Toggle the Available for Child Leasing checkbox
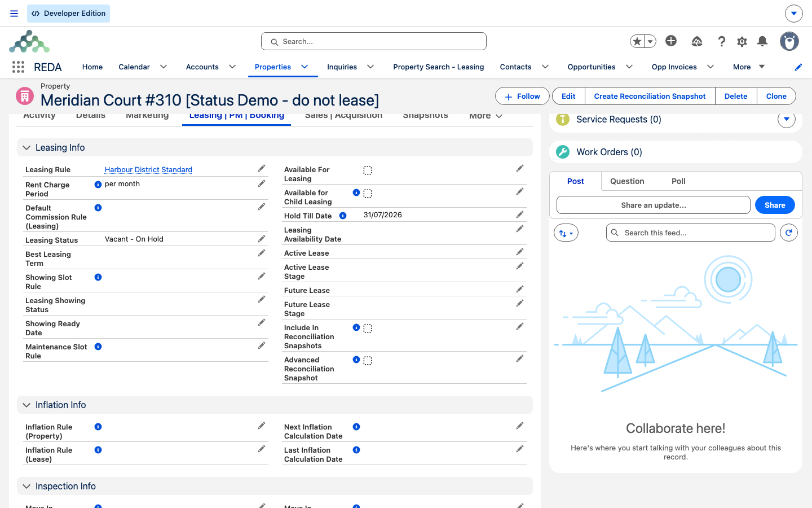The width and height of the screenshot is (812, 508). [368, 194]
